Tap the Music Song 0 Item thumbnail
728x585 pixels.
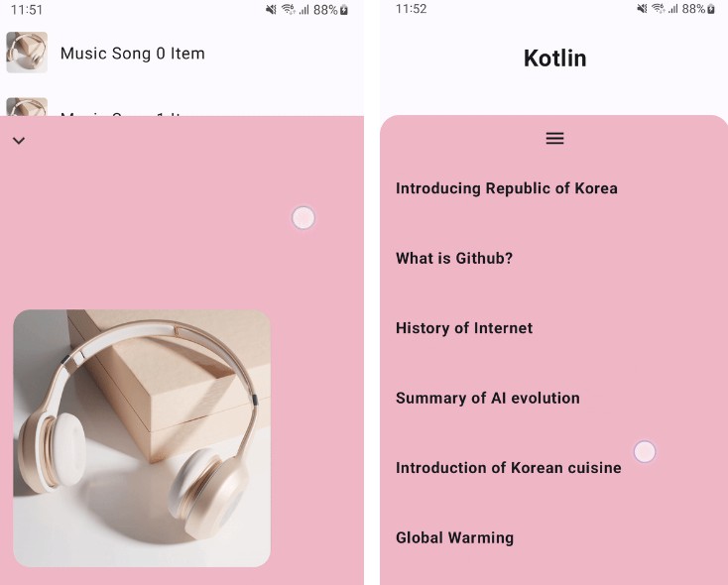point(27,53)
